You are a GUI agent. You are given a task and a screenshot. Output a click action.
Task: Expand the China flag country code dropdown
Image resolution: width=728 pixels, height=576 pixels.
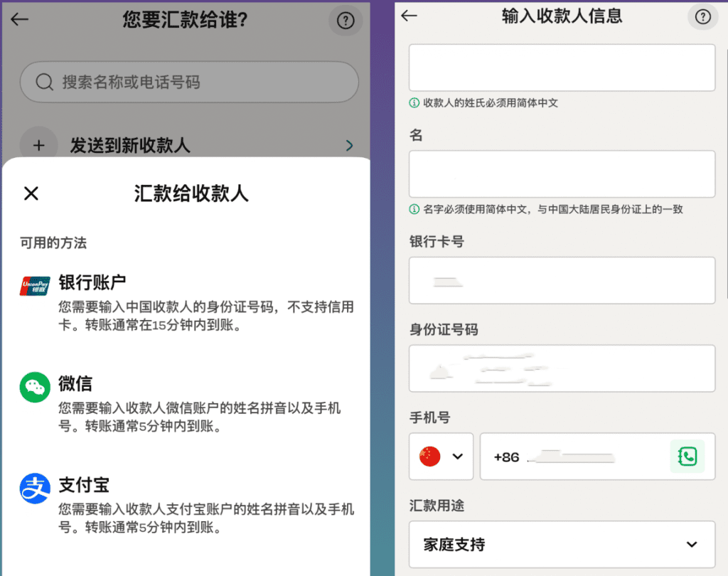[x=441, y=457]
